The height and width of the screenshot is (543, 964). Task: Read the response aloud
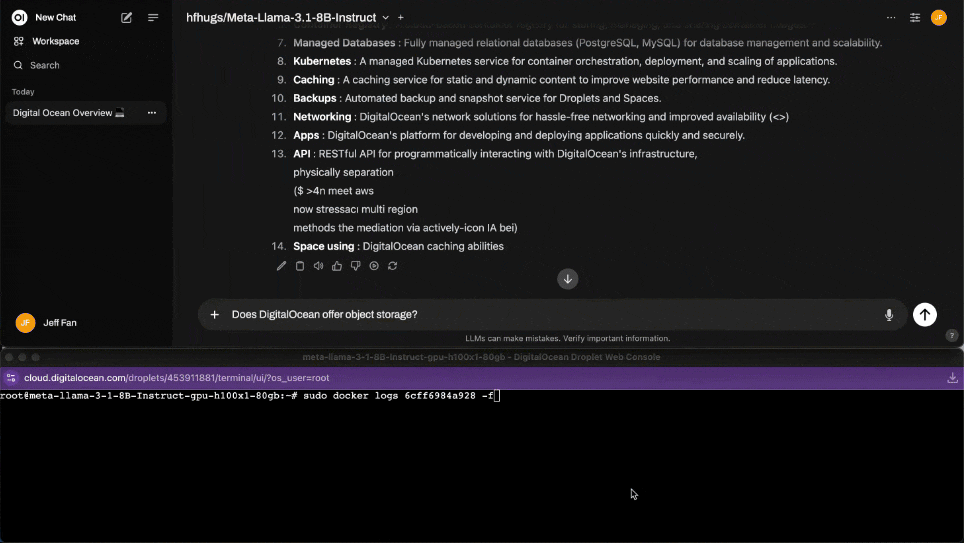click(318, 266)
